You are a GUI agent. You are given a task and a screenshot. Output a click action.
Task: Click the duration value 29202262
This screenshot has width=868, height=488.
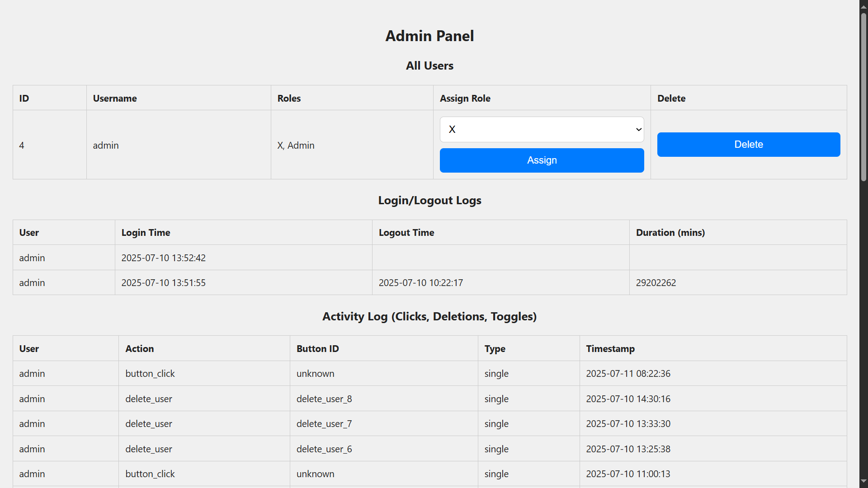[x=656, y=283]
